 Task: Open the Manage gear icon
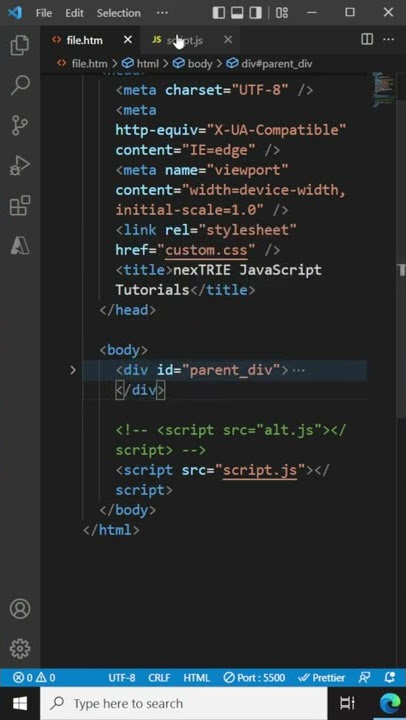(x=20, y=648)
